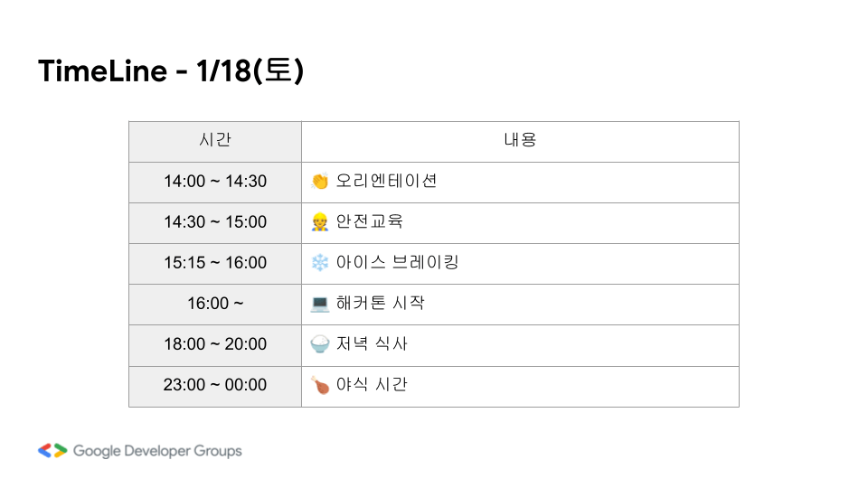This screenshot has height=488, width=868.
Task: Click the clapping hands emoji icon
Action: click(x=319, y=182)
